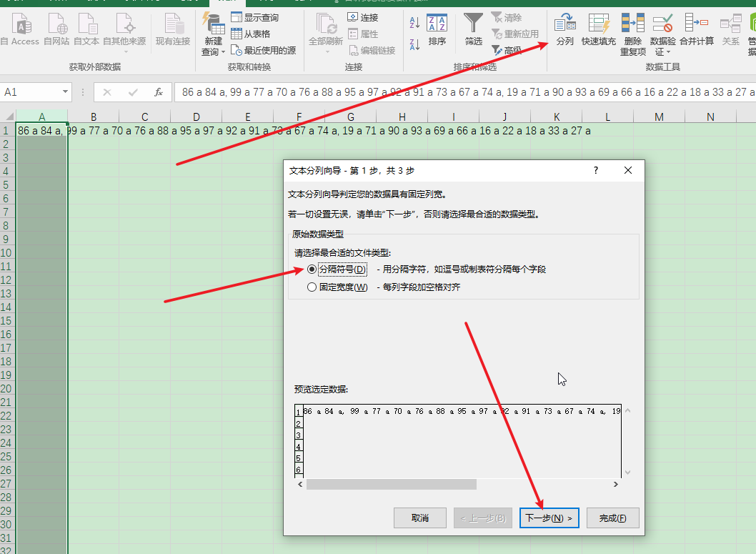Select the 固定宽度 fixed width radio button
This screenshot has width=756, height=554.
pyautogui.click(x=312, y=286)
